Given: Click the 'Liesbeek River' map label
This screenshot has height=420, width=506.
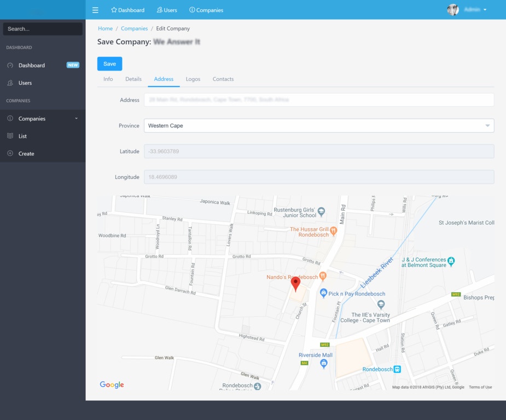Looking at the screenshot, I should (376, 272).
